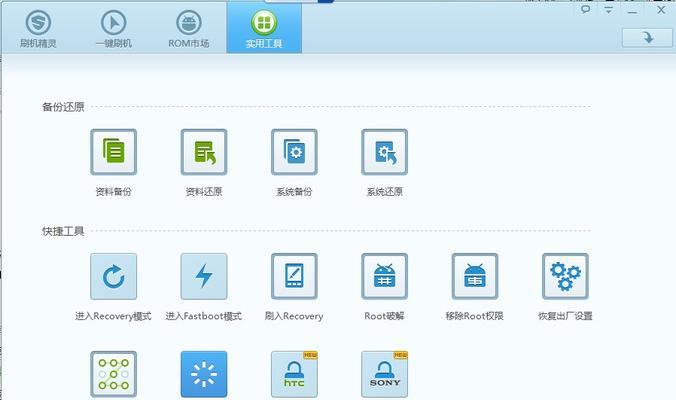Viewport: 676px width, 400px height.
Task: Open the HTC unlock tool
Action: (294, 374)
